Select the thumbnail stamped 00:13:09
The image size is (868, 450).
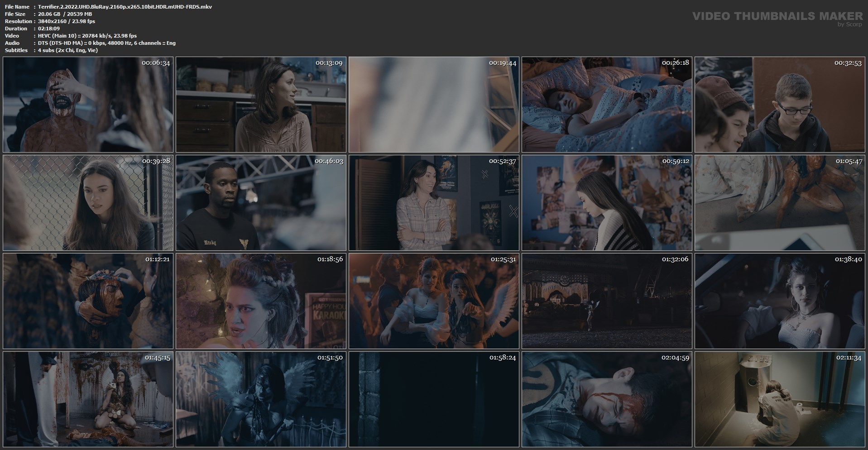pyautogui.click(x=261, y=105)
